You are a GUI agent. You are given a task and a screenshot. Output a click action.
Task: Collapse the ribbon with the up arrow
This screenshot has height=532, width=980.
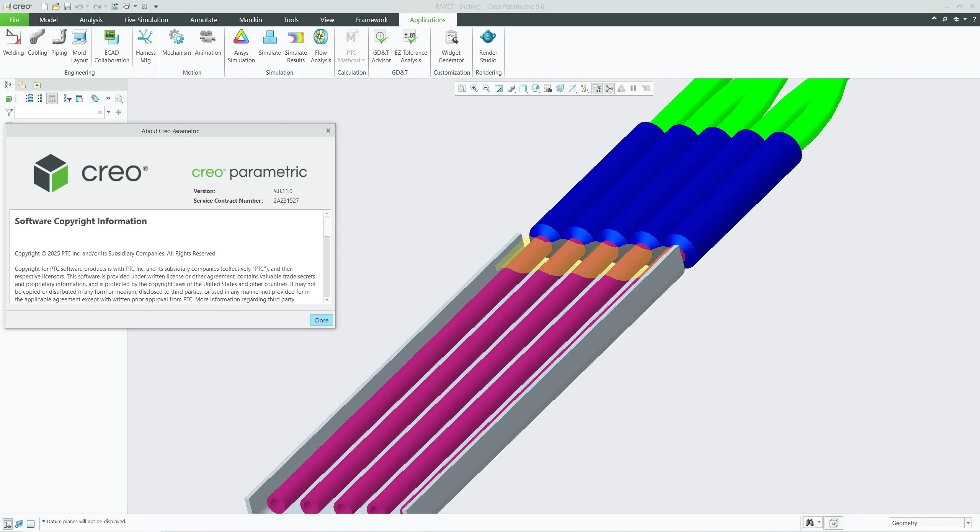pos(934,19)
